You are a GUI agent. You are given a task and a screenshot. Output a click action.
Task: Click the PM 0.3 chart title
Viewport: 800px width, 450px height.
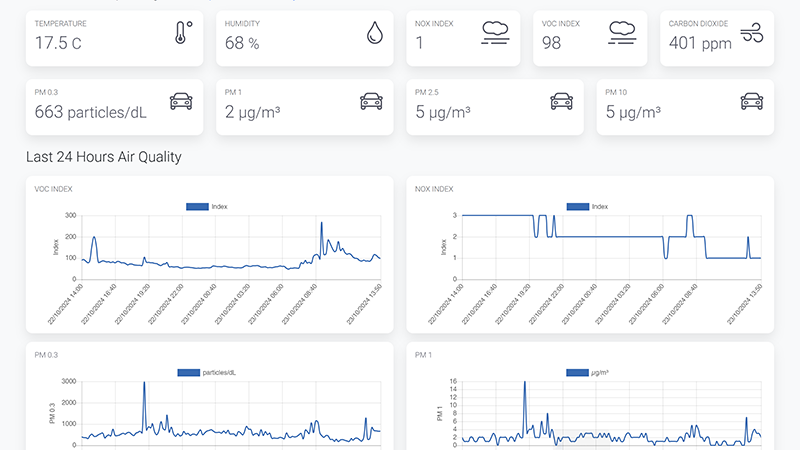pyautogui.click(x=46, y=355)
